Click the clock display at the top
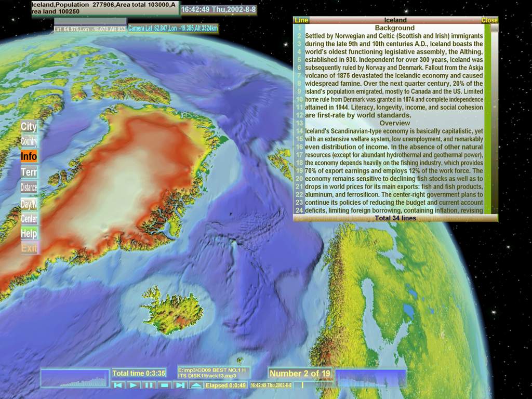 [219, 9]
